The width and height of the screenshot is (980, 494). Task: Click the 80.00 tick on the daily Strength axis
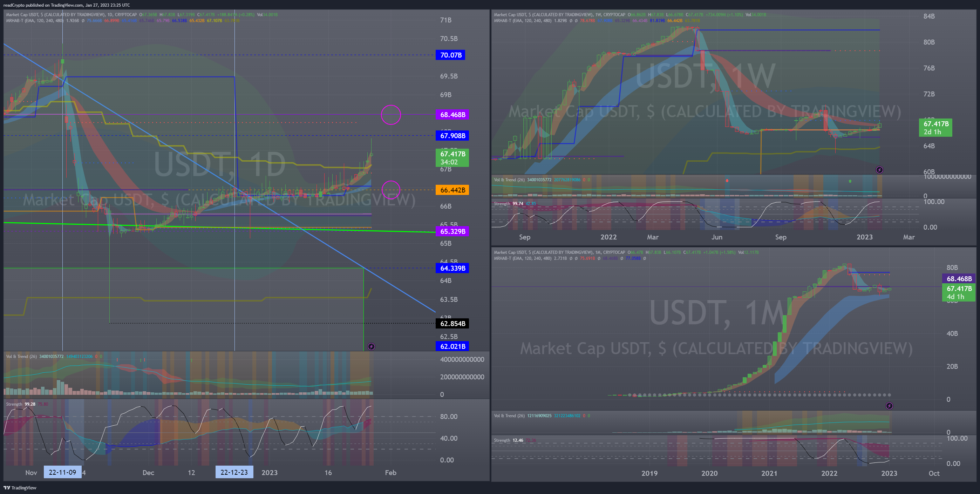[449, 417]
